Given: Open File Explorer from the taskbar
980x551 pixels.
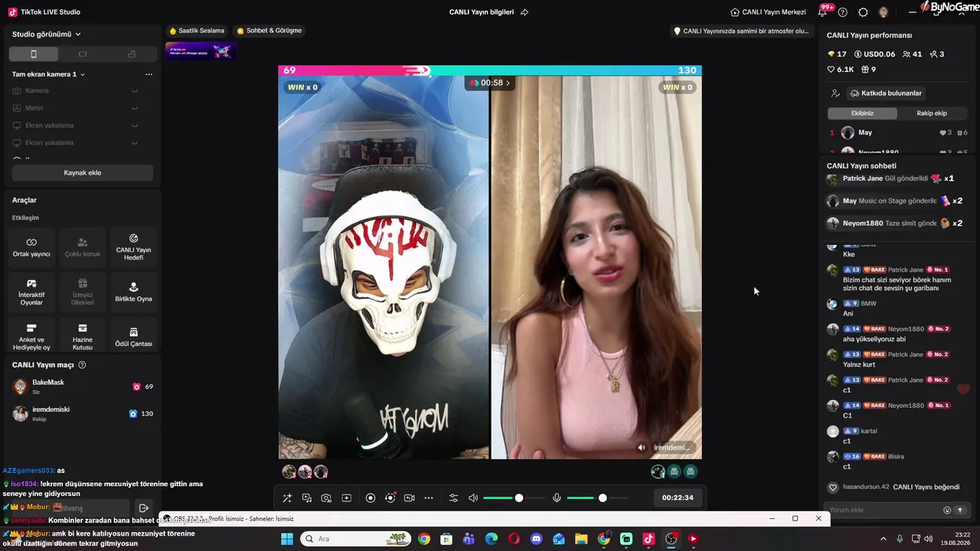Looking at the screenshot, I should (581, 539).
